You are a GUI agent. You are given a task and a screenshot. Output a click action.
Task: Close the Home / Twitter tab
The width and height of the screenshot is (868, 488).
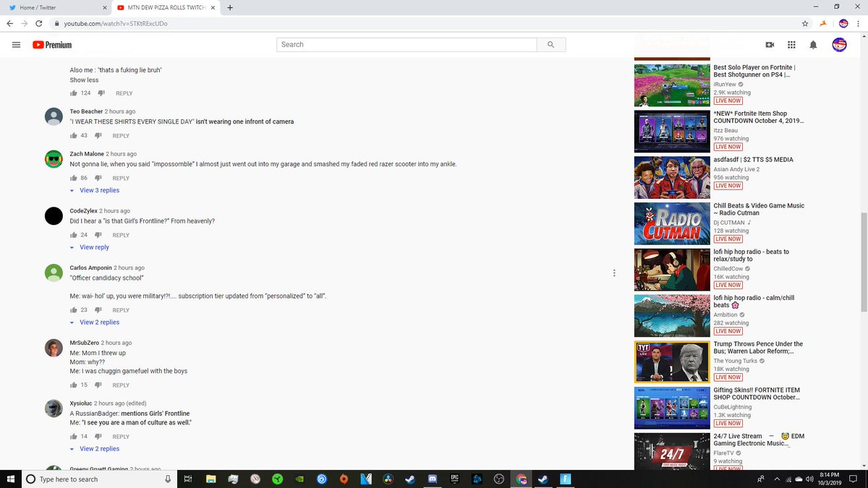[105, 7]
